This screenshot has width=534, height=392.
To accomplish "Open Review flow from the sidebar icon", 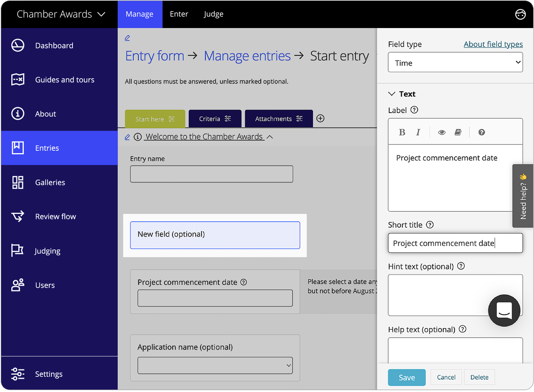I will 18,217.
